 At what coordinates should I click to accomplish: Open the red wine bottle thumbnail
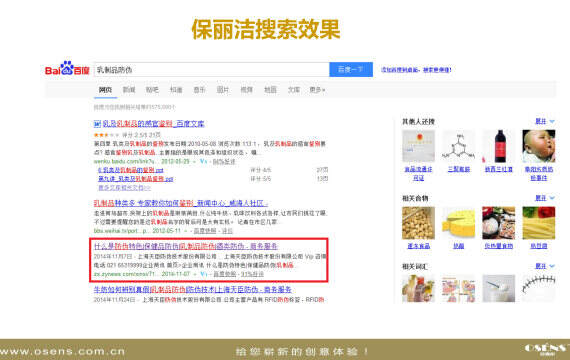[499, 146]
